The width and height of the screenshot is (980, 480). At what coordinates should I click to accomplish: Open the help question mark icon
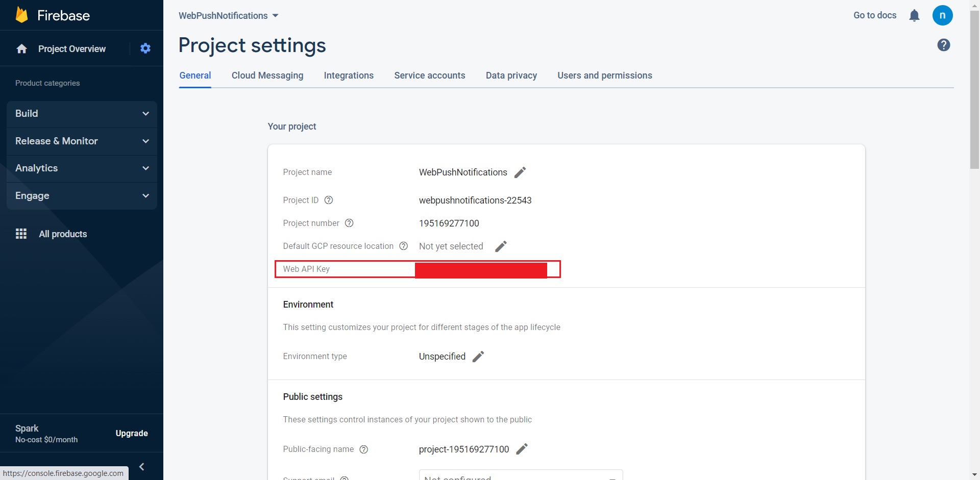944,45
